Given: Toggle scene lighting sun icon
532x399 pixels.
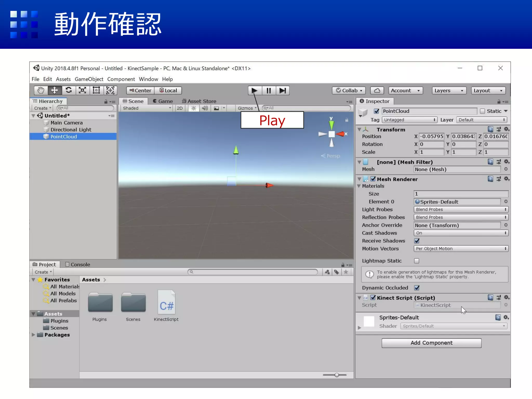Looking at the screenshot, I should [x=194, y=108].
